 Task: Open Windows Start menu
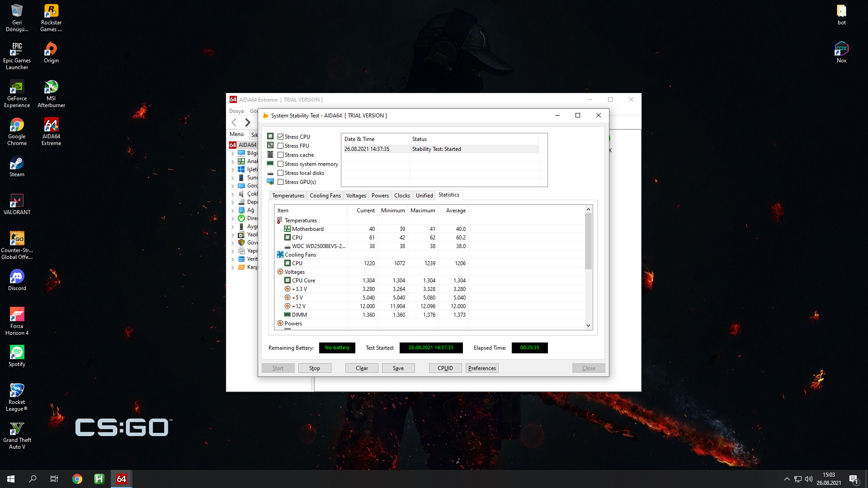11,479
